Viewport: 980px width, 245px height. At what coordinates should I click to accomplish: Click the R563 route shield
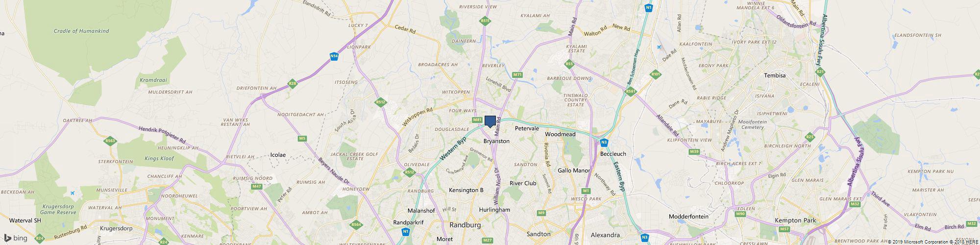point(110,141)
